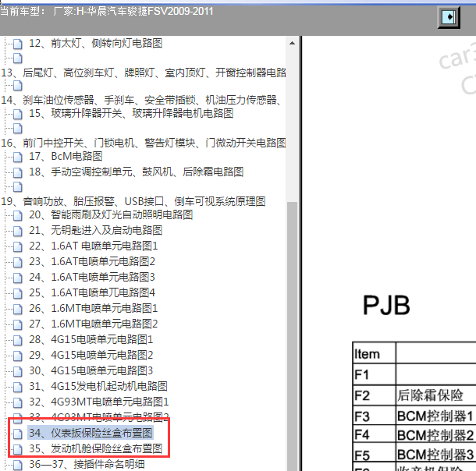Screen dimensions: 476x471
Task: Select 29、4G15电喷单元电路图2
Action: click(91, 355)
